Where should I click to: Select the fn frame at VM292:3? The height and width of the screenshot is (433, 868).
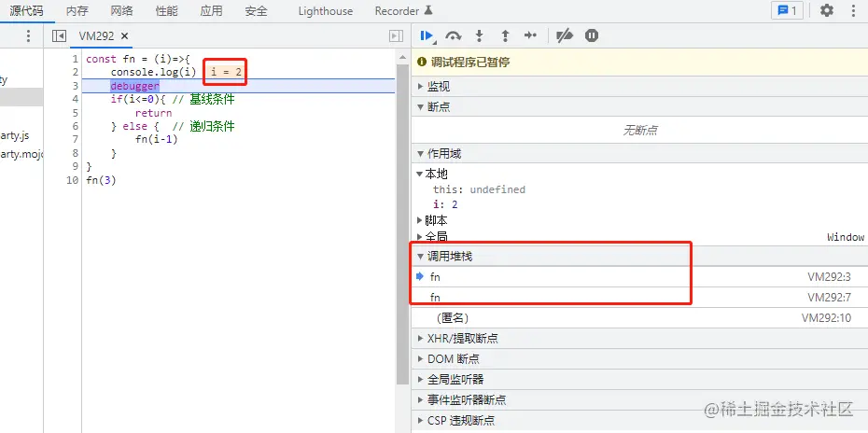click(640, 277)
